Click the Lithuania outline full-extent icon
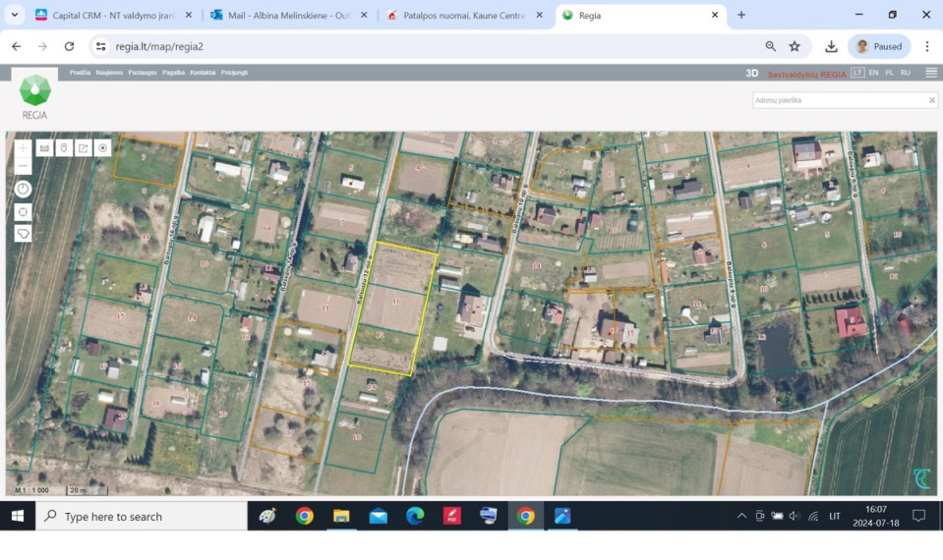This screenshot has width=943, height=560. (23, 233)
